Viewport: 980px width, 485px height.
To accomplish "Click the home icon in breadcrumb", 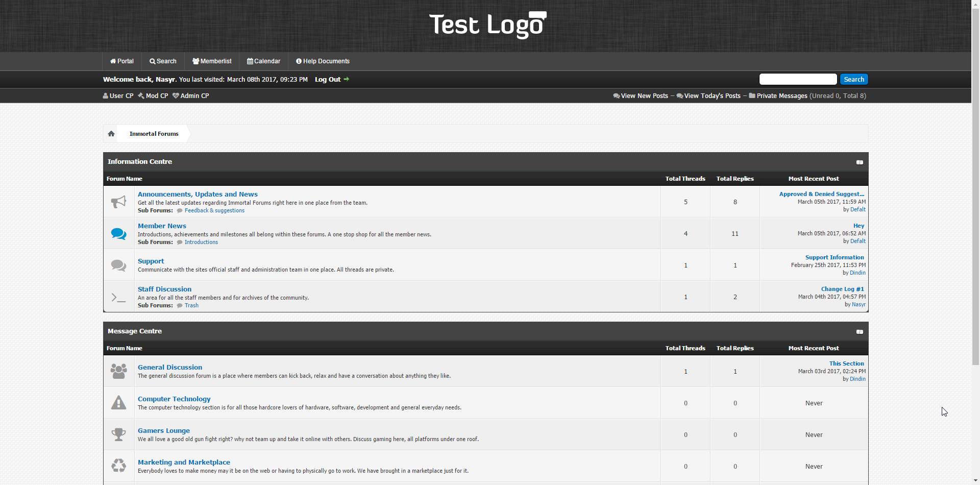I will tap(111, 134).
